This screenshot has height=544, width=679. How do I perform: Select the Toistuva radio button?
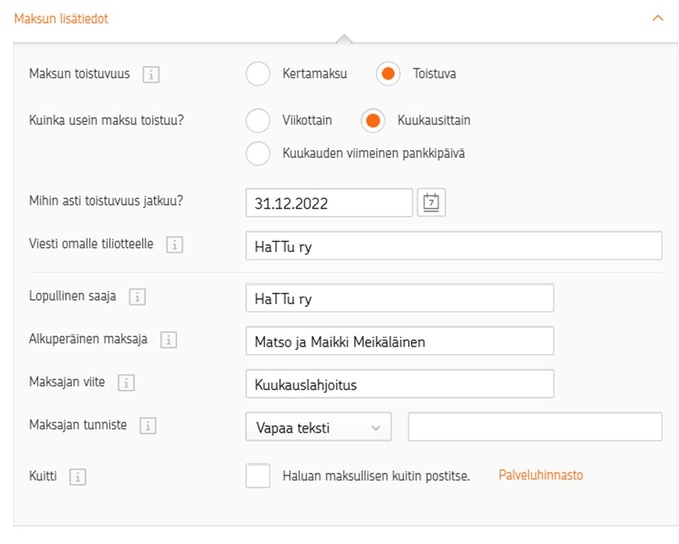pyautogui.click(x=388, y=74)
